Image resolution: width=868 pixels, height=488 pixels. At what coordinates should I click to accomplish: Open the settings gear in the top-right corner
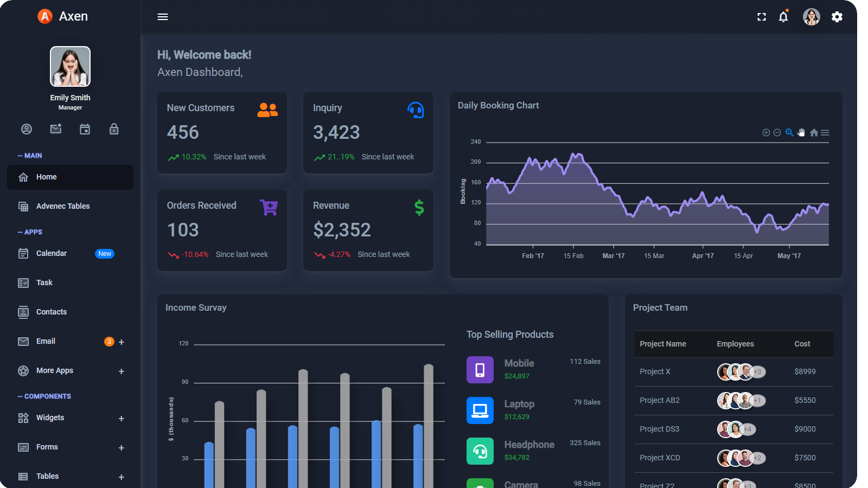tap(837, 17)
